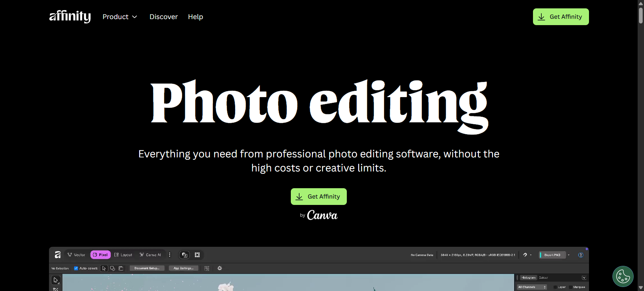Screen dimensions: 644x291
Task: Switch to the Vector studio tab
Action: [76, 255]
